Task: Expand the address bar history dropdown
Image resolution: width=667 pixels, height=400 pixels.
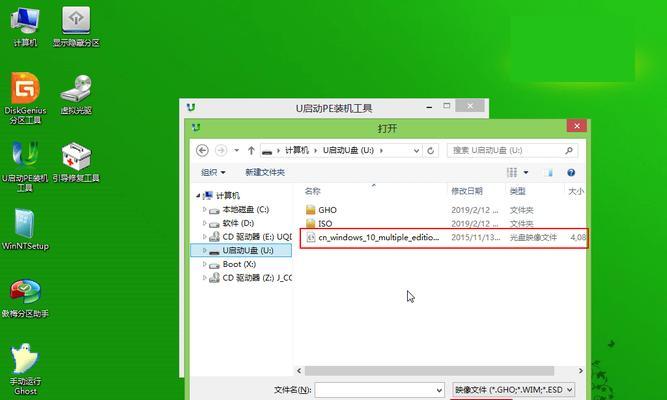Action: (416, 150)
